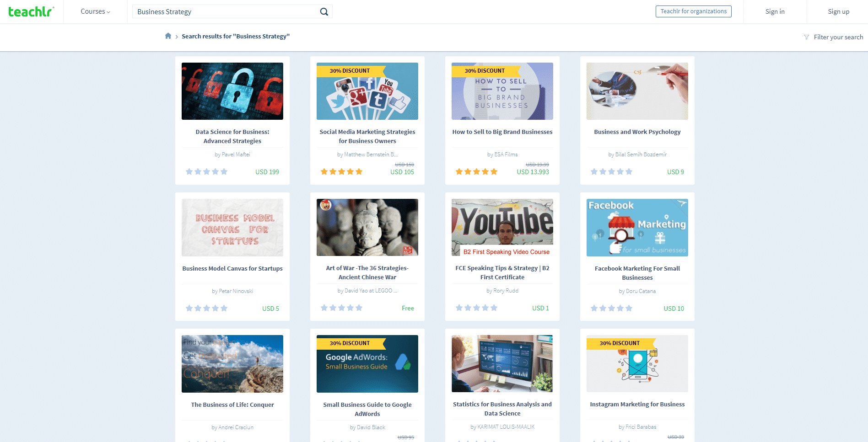Click title Statistics for Business Analysis and Data Science
Screen dimensions: 868x442
point(502,409)
